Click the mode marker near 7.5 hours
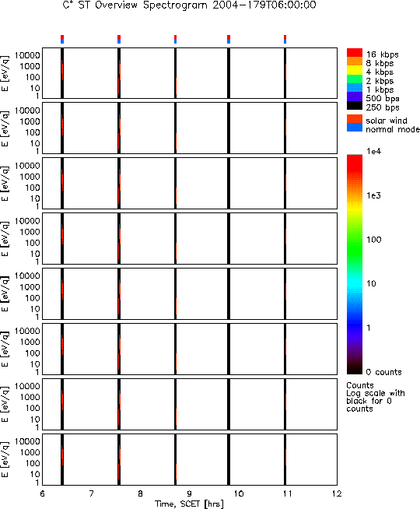Viewport: 420px width, 509px height. tap(119, 39)
